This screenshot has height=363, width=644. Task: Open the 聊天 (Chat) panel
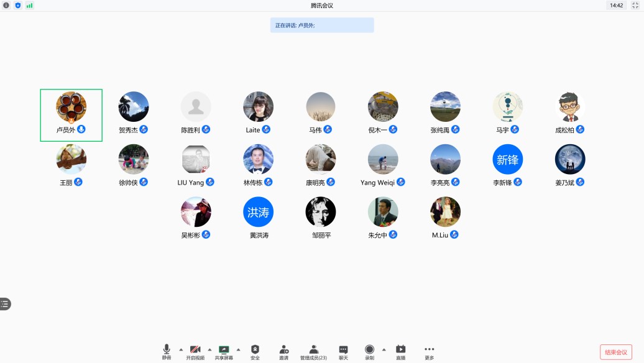343,350
